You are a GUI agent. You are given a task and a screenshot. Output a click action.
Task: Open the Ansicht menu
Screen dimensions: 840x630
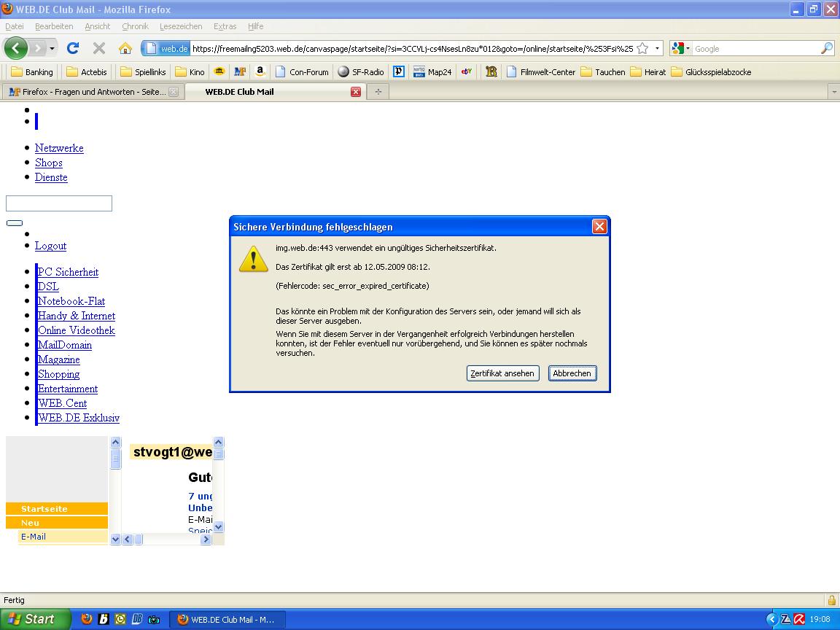(98, 26)
